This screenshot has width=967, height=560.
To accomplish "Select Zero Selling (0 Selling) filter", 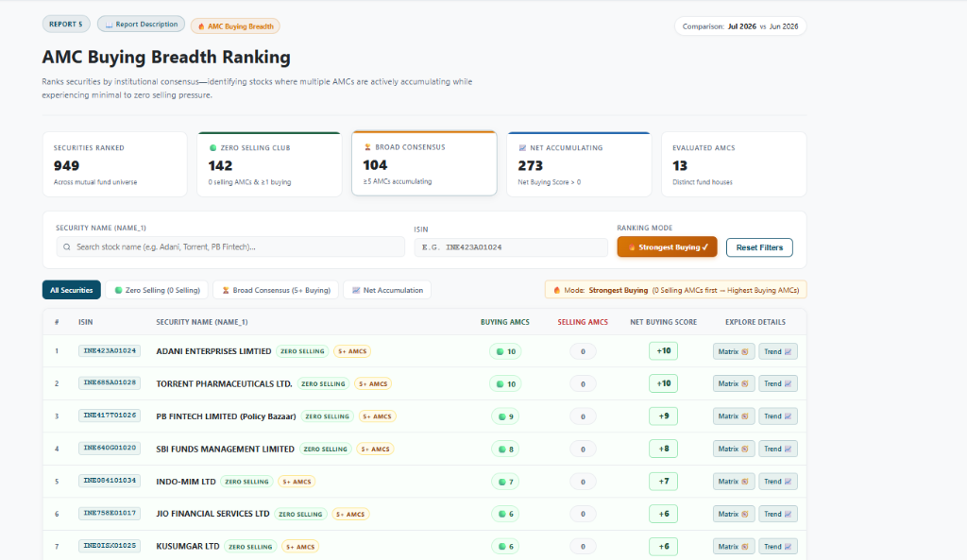I will [158, 290].
